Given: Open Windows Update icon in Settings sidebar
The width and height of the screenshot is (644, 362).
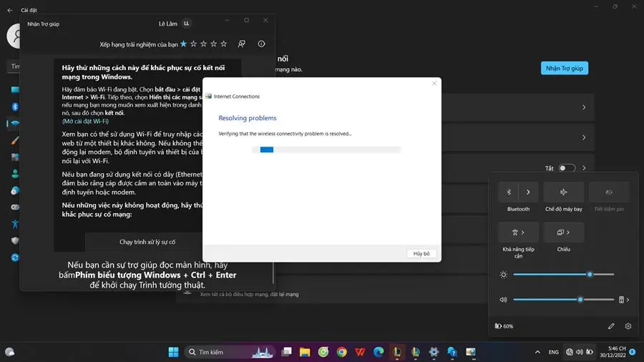Looking at the screenshot, I should click(15, 258).
